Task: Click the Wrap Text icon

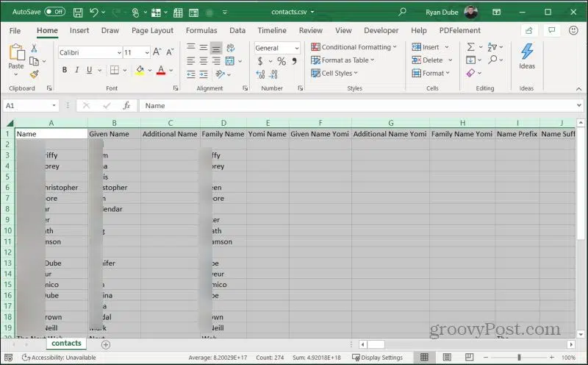Action: 230,48
